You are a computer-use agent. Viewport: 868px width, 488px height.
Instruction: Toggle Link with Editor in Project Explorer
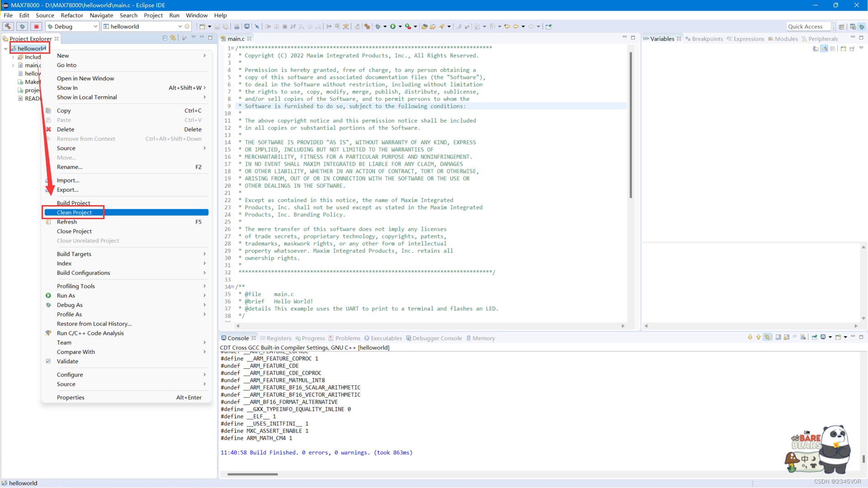tap(173, 38)
